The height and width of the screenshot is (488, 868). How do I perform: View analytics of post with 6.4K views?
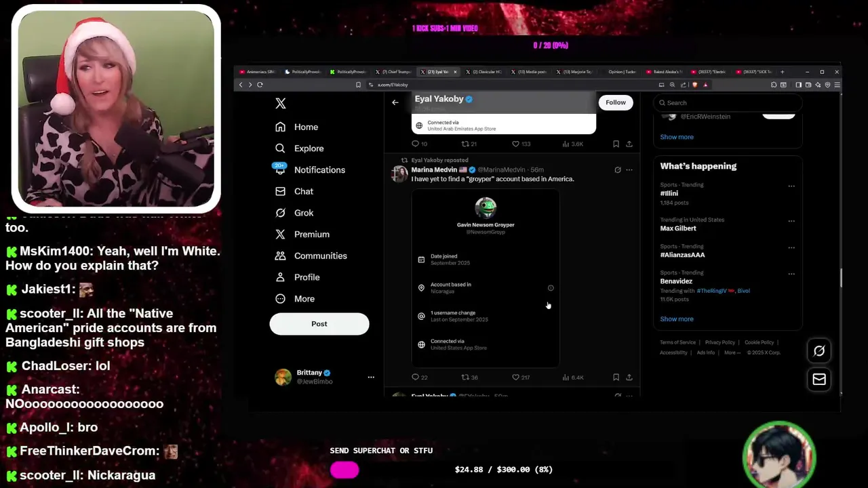pos(573,378)
